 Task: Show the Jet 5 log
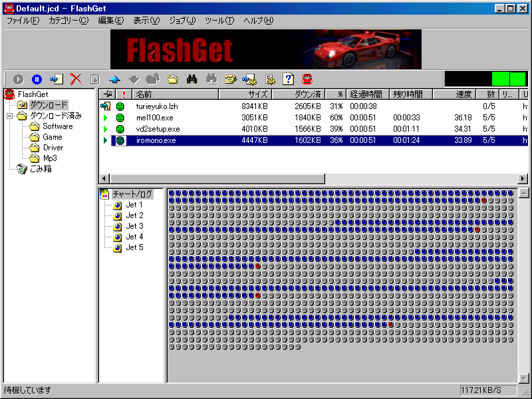pos(134,247)
